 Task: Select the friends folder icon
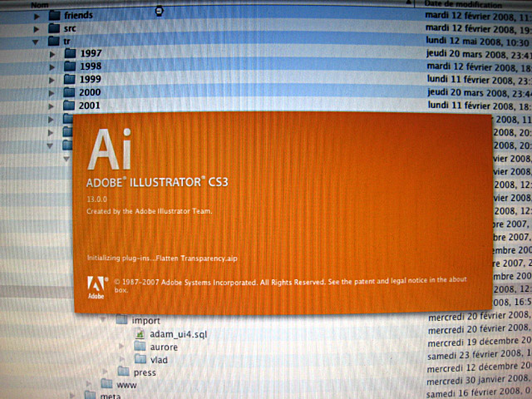pyautogui.click(x=54, y=15)
